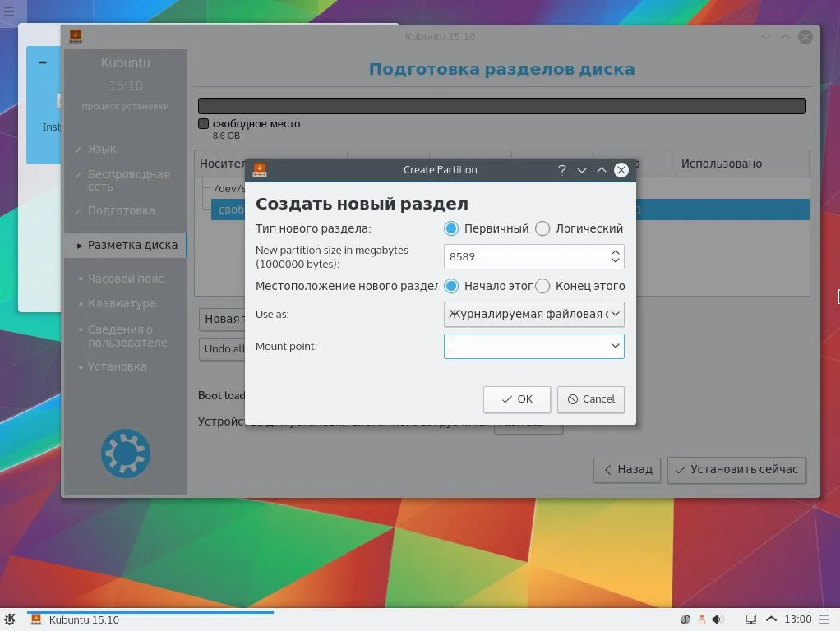Screen dimensions: 840x631
Task: Maximize the Create Partition dialog
Action: 602,170
